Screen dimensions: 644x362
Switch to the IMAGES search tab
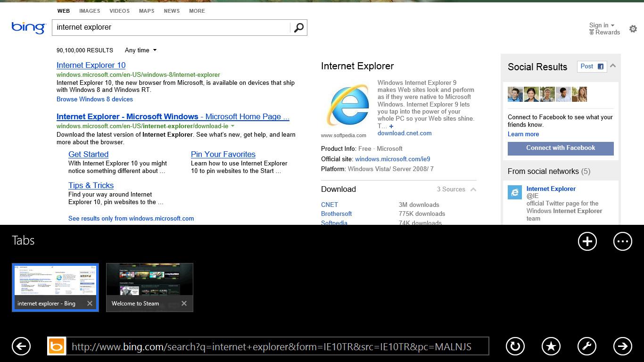point(90,11)
